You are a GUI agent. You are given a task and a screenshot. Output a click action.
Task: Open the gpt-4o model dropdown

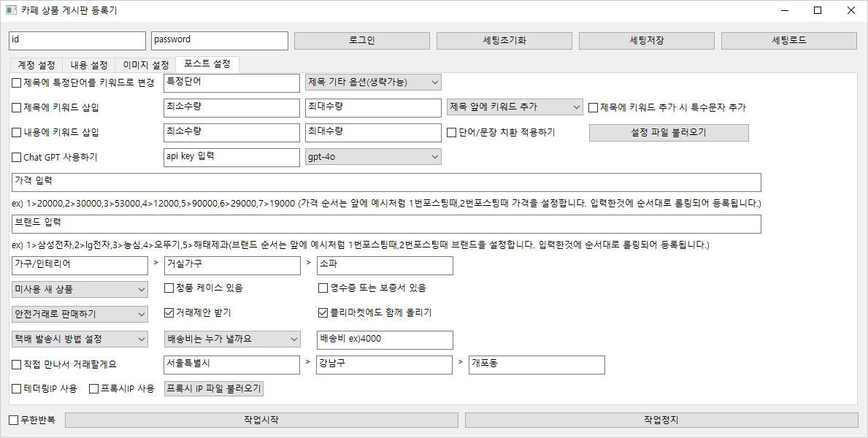coord(372,157)
